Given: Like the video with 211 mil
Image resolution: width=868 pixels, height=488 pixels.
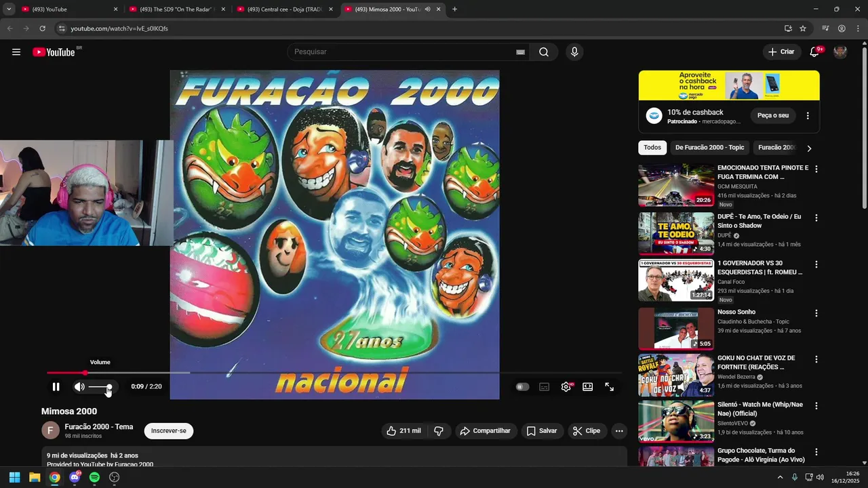Looking at the screenshot, I should pos(403,431).
